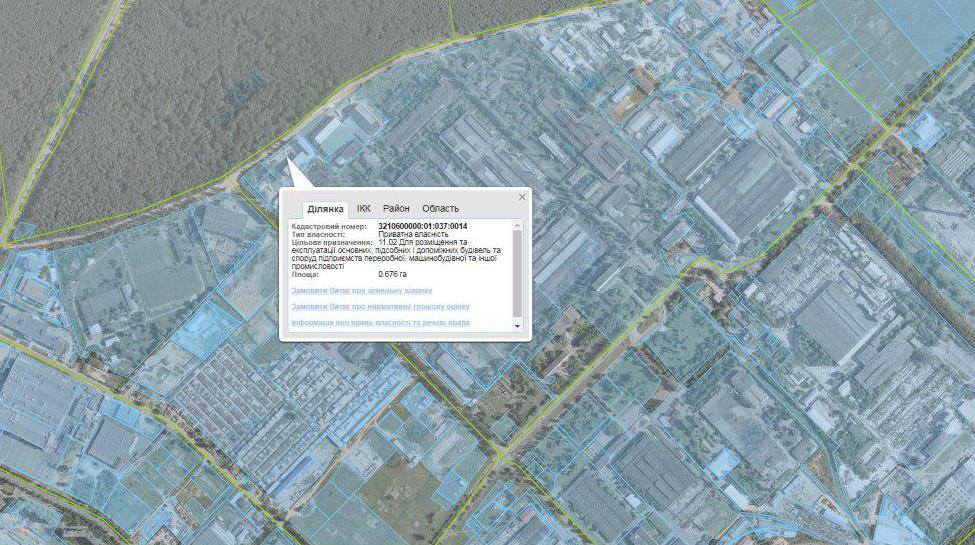Click the Приватна власність value
Screen dimensions: 975x545
[413, 235]
